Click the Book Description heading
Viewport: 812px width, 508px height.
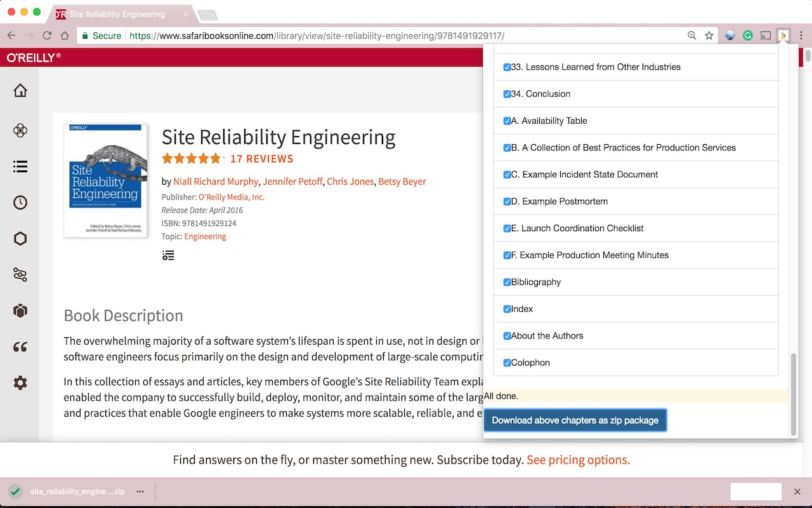(123, 316)
